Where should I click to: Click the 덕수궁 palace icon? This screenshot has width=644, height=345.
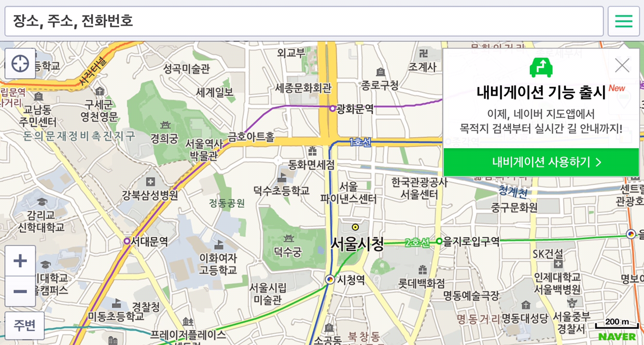pyautogui.click(x=289, y=238)
